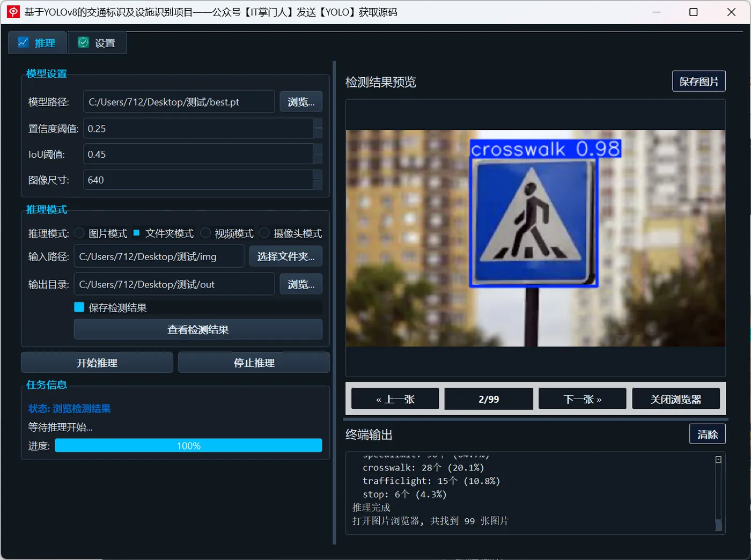
Task: Close the application window
Action: [x=731, y=12]
